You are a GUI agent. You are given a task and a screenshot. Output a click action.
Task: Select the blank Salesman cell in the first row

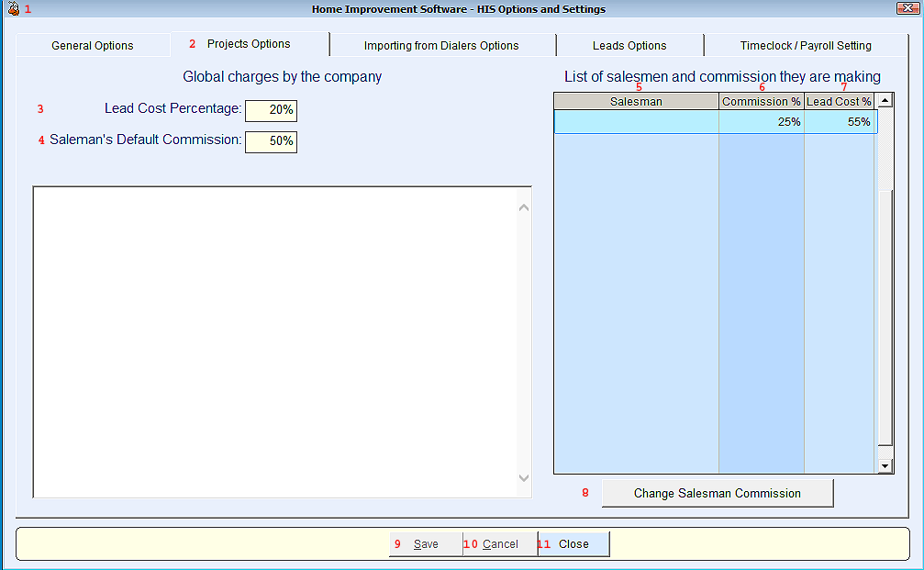637,122
